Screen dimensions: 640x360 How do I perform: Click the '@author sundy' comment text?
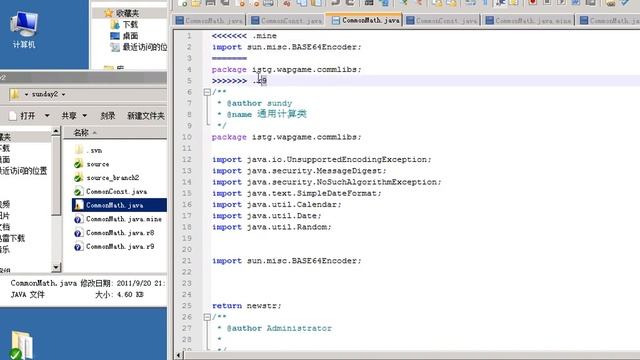259,103
